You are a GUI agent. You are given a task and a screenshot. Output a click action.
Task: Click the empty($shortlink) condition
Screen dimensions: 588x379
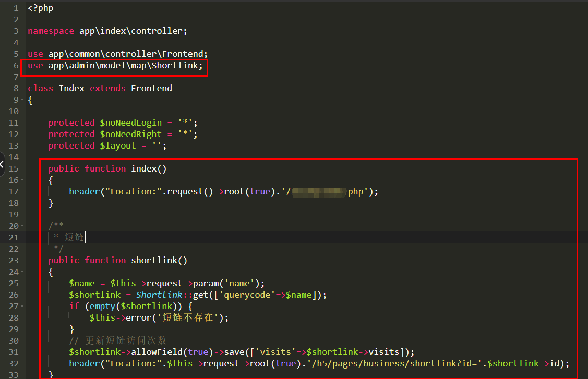[133, 306]
